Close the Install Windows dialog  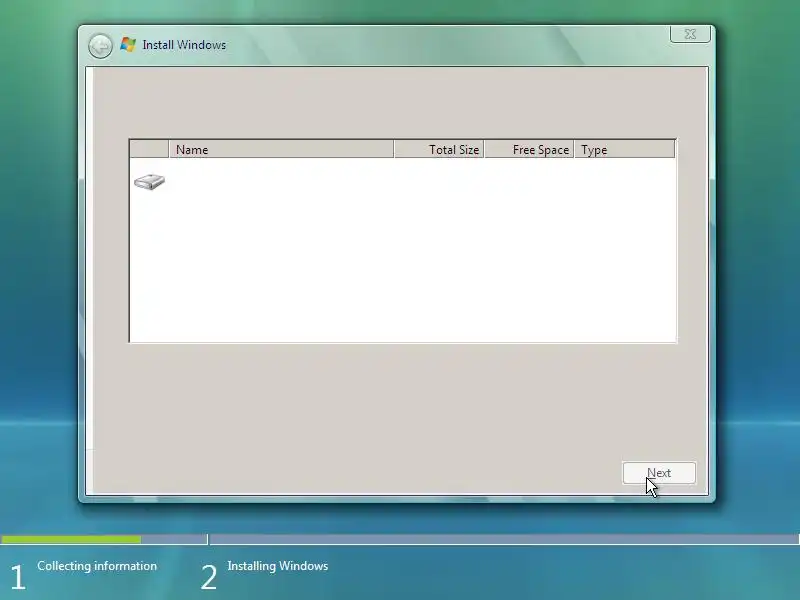click(x=690, y=34)
